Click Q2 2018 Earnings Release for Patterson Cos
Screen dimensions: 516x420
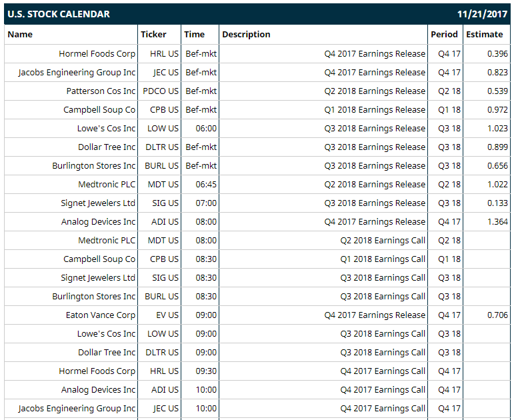click(375, 91)
